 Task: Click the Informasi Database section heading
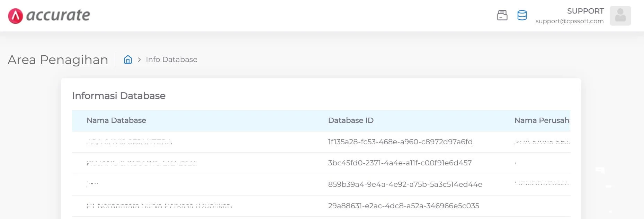[x=118, y=95]
